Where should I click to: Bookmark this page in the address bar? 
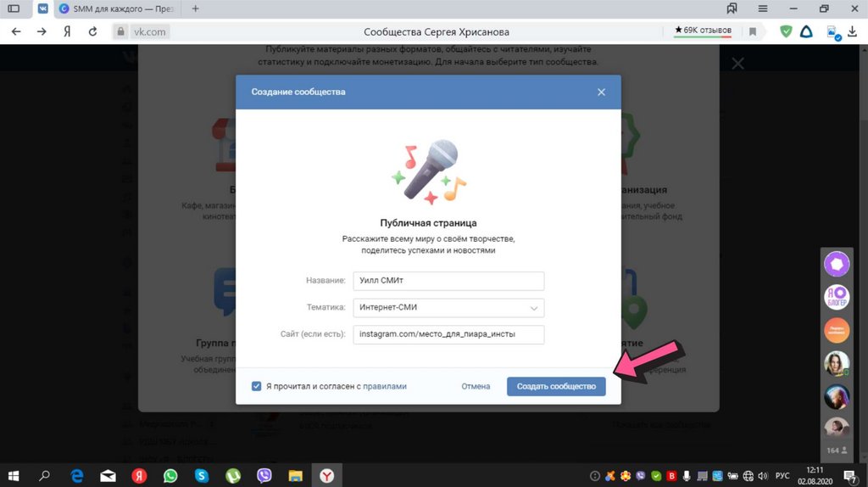click(x=753, y=31)
